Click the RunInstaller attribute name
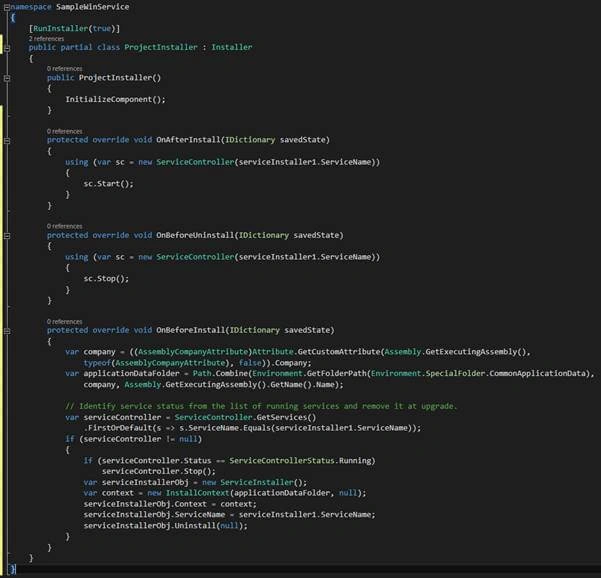The height and width of the screenshot is (578, 601). click(x=61, y=28)
